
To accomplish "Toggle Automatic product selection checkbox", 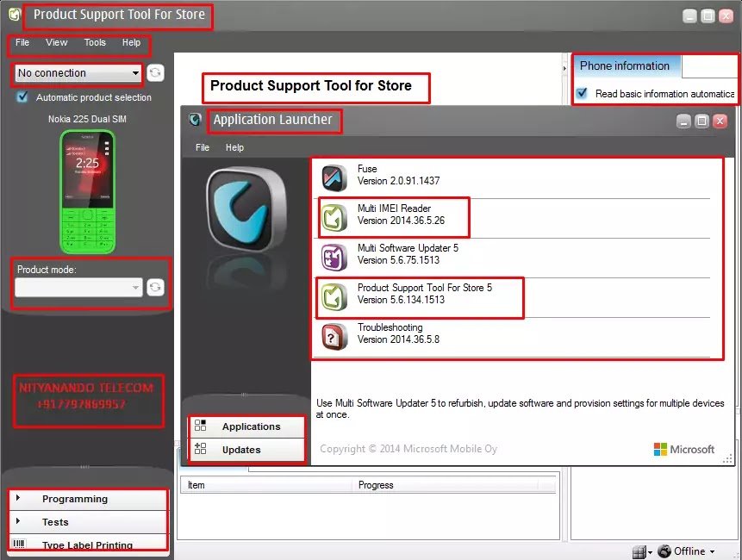I will point(22,97).
